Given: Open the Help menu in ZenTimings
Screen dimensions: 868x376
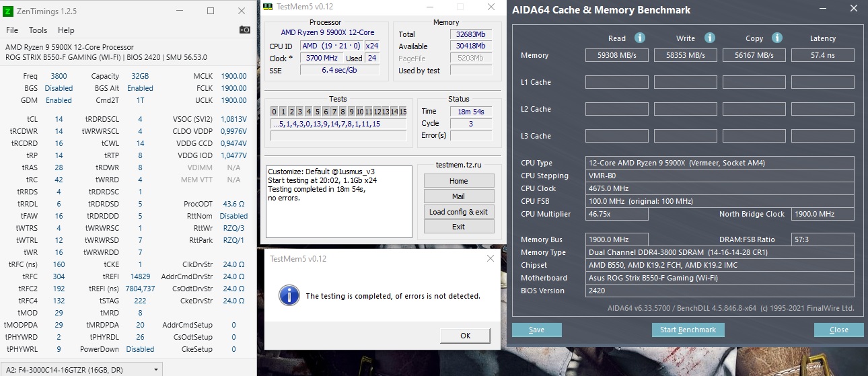Looking at the screenshot, I should click(x=66, y=30).
